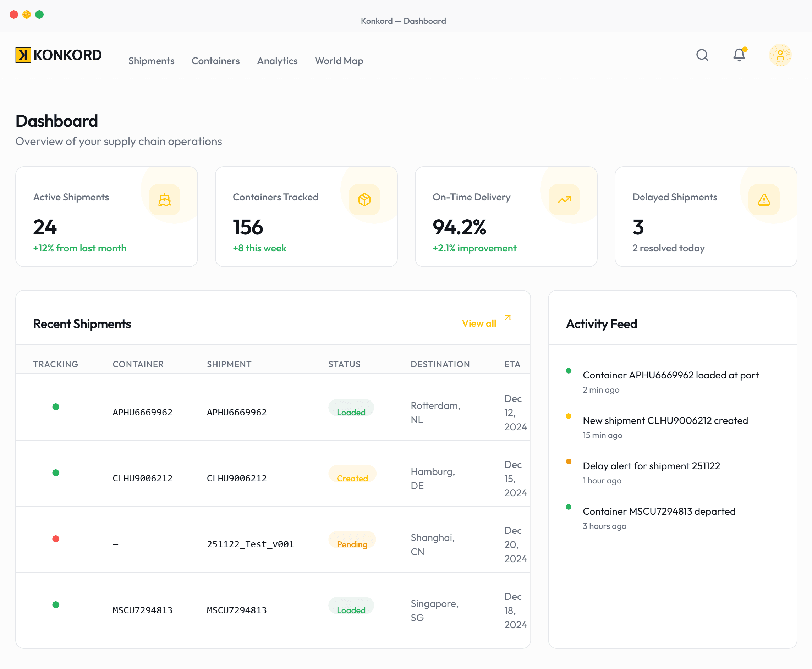Click View all recent shipments link
Viewport: 812px width, 669px height.
(479, 323)
